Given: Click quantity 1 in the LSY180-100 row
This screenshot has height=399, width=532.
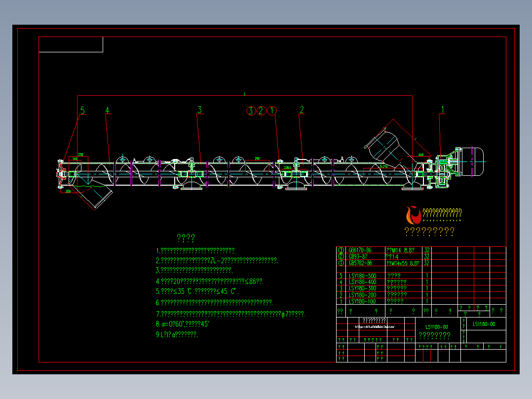Looking at the screenshot, I should click(427, 301).
